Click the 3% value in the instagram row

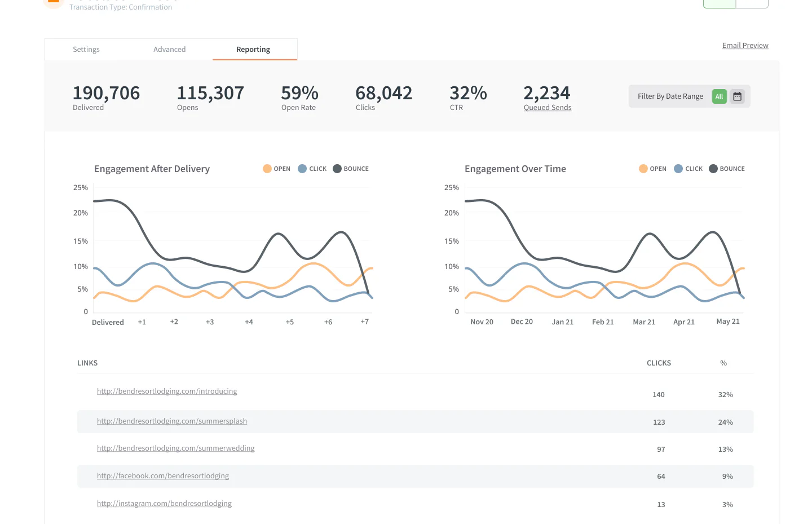click(x=727, y=505)
